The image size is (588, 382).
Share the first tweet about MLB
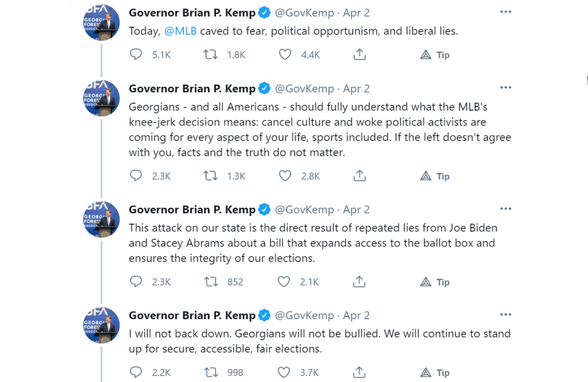tap(359, 55)
